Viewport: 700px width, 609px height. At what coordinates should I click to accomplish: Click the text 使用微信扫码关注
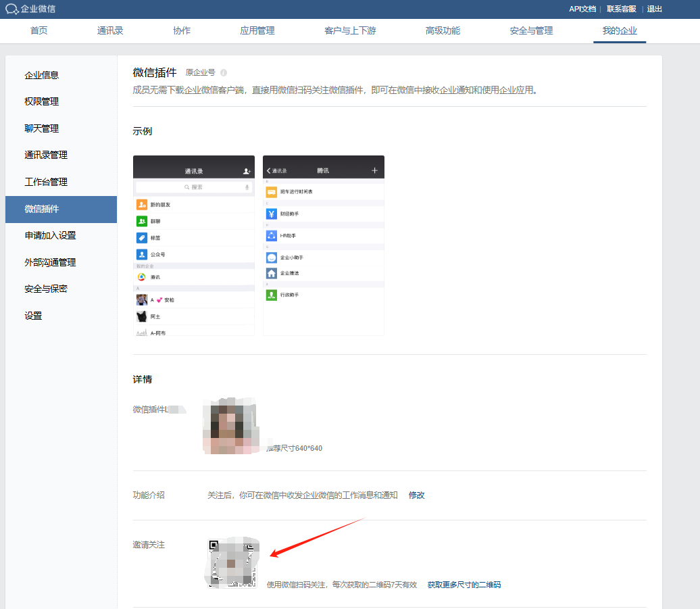[x=296, y=585]
